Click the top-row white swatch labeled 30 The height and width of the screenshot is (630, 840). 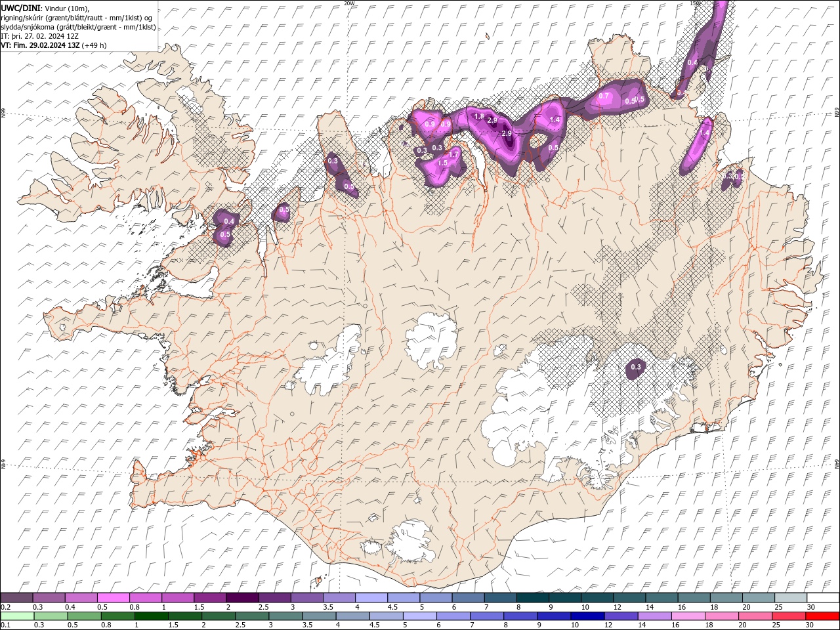click(823, 598)
